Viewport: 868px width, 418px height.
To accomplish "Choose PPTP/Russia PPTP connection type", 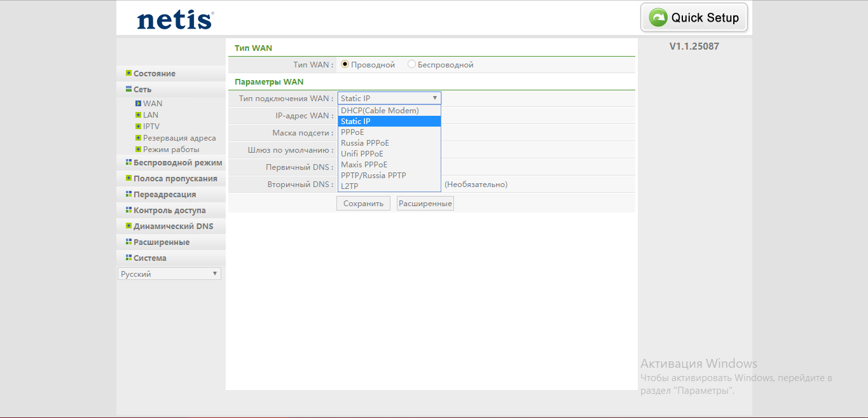I will (x=389, y=176).
